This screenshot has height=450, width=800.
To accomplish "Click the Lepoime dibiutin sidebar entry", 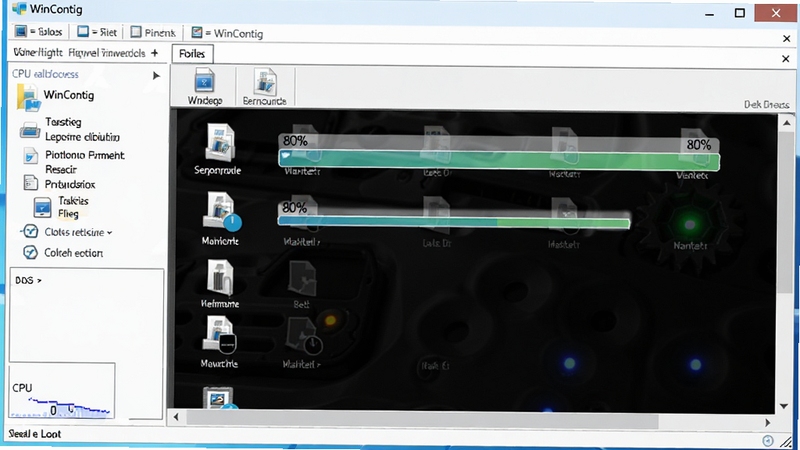I will [x=82, y=137].
